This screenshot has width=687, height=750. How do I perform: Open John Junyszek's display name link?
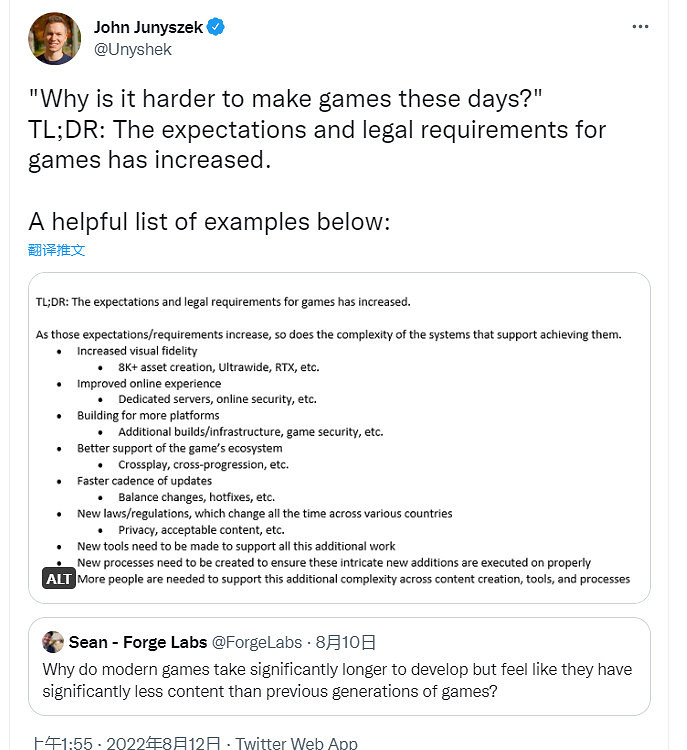point(148,27)
